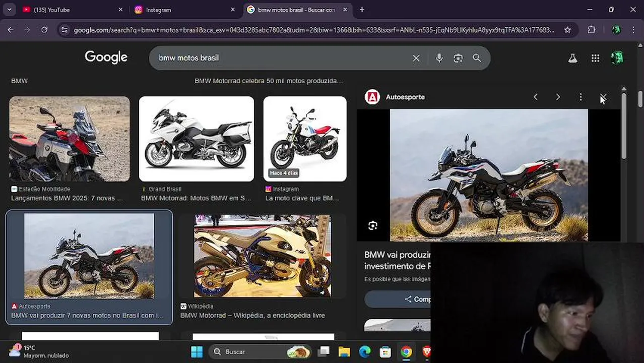Screen dimensions: 644x363
Task: Open Task View on taskbar
Action: click(x=324, y=351)
